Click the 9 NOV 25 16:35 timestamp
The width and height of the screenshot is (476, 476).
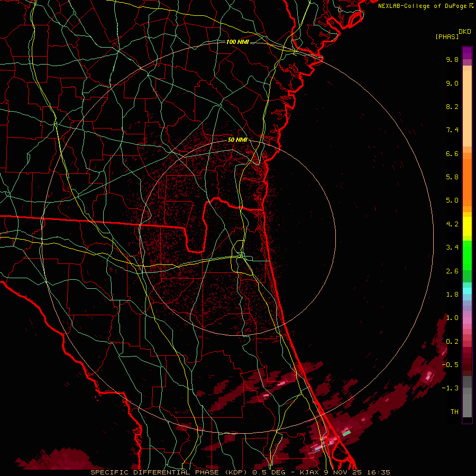click(358, 472)
